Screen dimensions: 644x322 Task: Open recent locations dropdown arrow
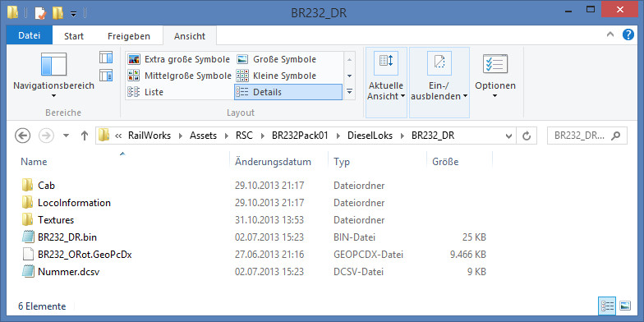66,136
